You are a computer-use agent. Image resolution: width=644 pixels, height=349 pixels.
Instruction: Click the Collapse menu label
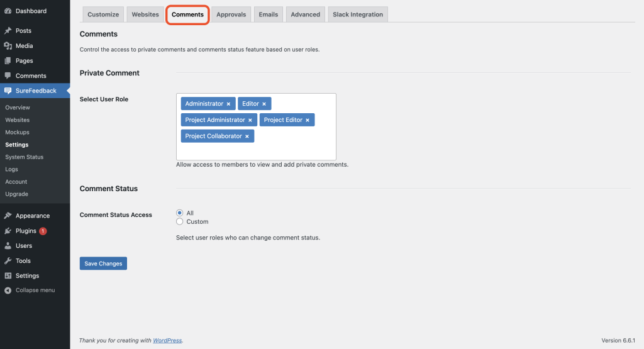[35, 291]
